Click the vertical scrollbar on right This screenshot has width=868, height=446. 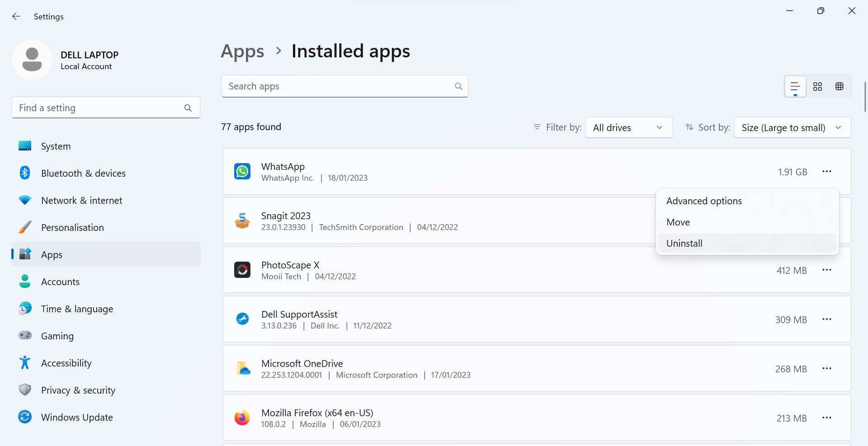coord(865,97)
